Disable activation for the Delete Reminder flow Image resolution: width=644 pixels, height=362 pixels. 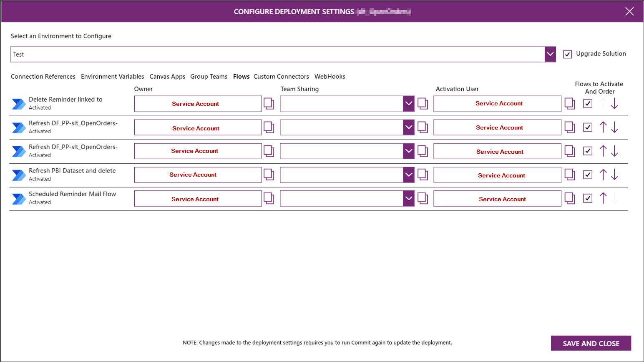pos(587,103)
